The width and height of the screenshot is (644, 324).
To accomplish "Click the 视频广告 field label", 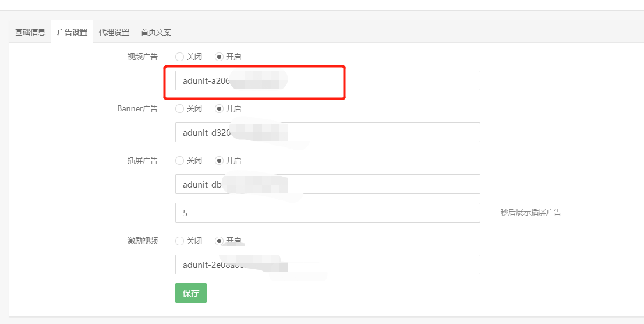I will tap(143, 57).
